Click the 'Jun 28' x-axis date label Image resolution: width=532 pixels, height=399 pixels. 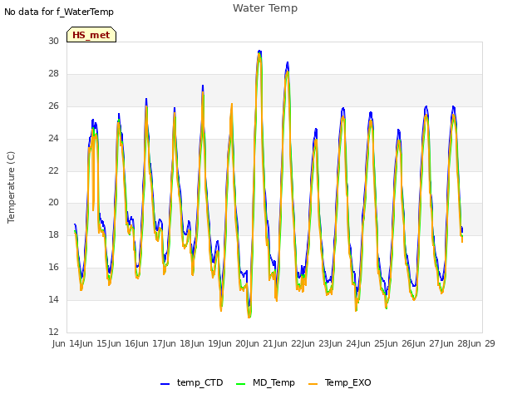click(x=452, y=343)
